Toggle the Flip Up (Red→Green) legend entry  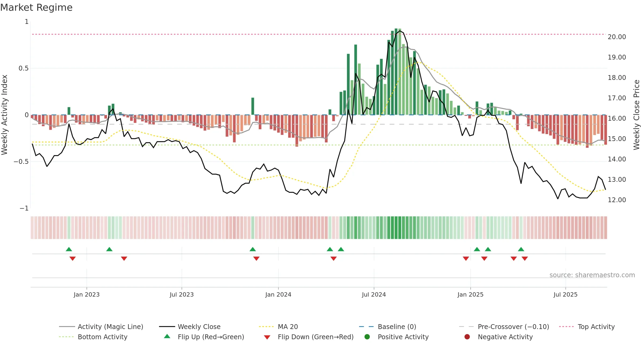pos(204,337)
